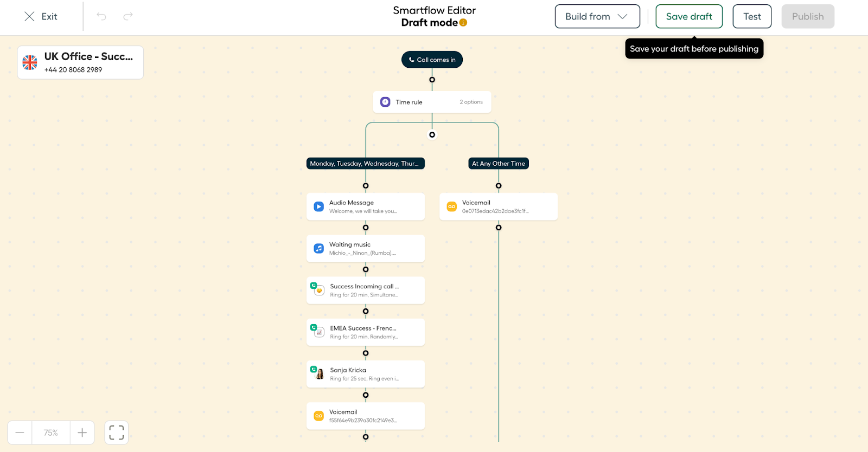The height and width of the screenshot is (452, 868).
Task: Click the Audio Message play icon
Action: 319,206
